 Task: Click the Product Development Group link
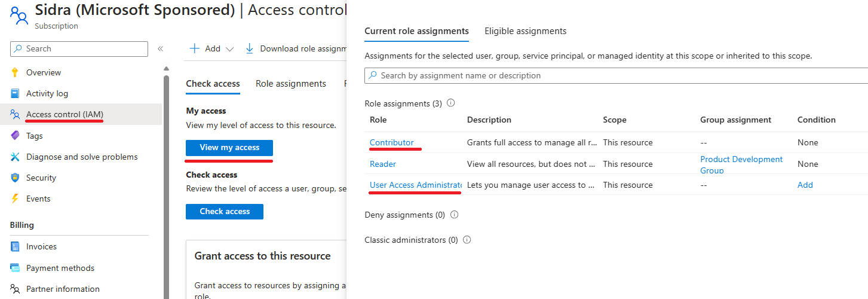coord(741,164)
